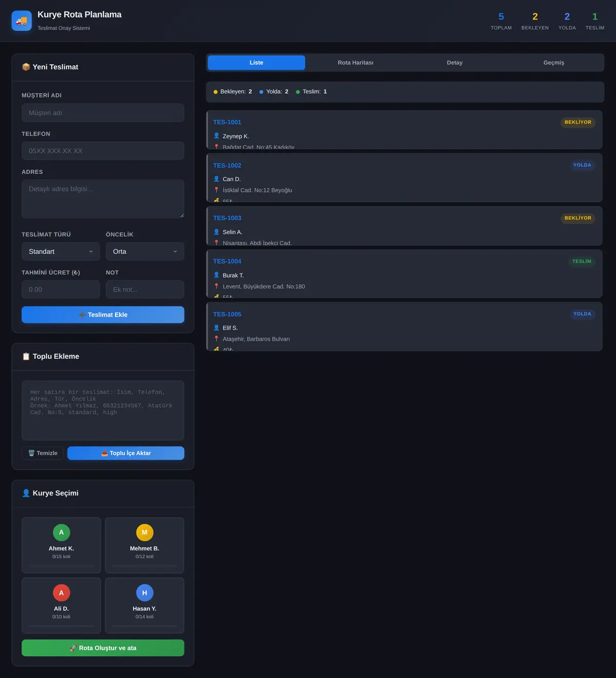Viewport: 616px width, 678px height.
Task: Click the Adres text area
Action: [x=103, y=199]
